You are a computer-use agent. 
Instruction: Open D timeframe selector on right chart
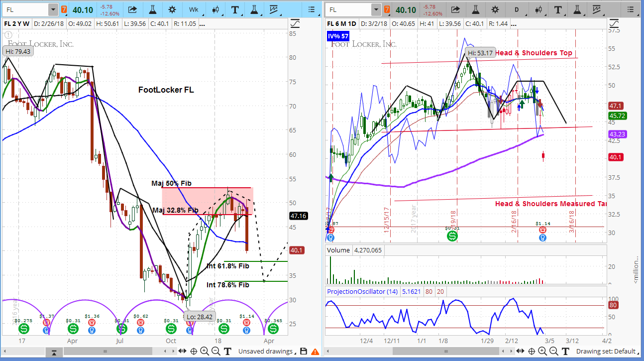coord(517,9)
